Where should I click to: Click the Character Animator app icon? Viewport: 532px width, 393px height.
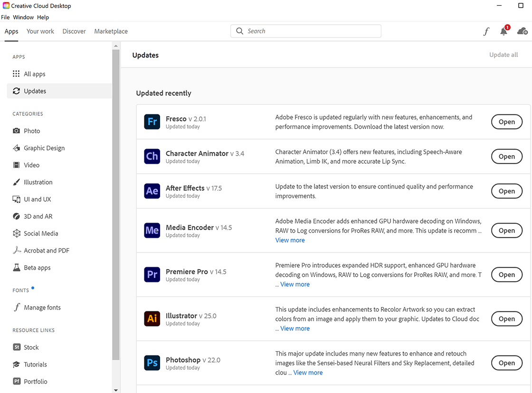tap(152, 156)
